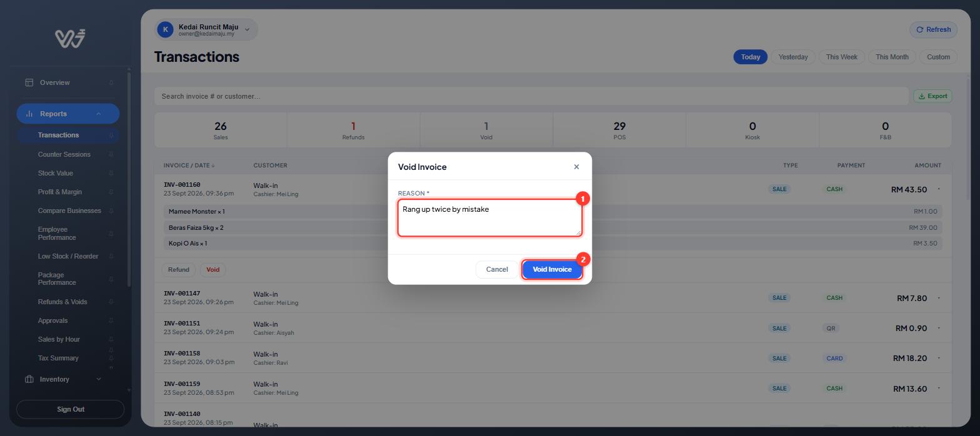The height and width of the screenshot is (436, 980).
Task: Expand the INV-001151 row arrow
Action: (x=939, y=328)
